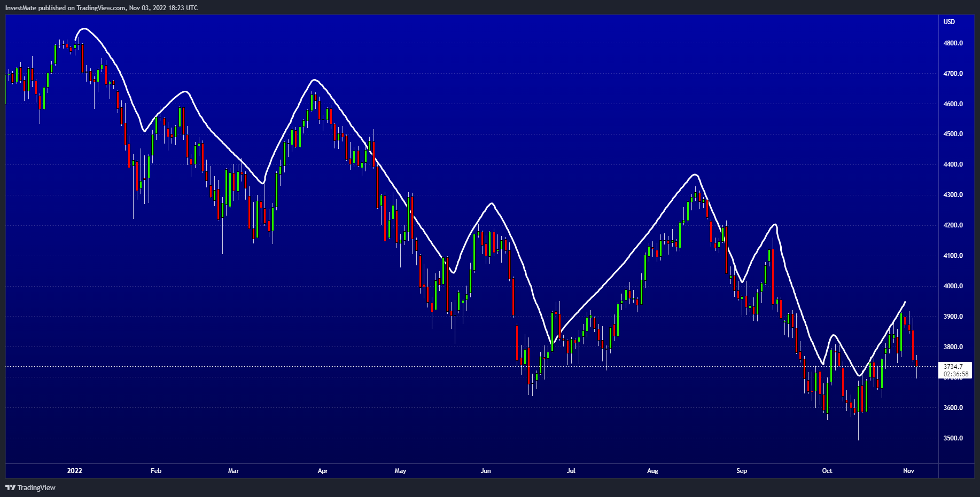Click the Aug time axis label
This screenshot has width=980, height=497.
point(652,471)
